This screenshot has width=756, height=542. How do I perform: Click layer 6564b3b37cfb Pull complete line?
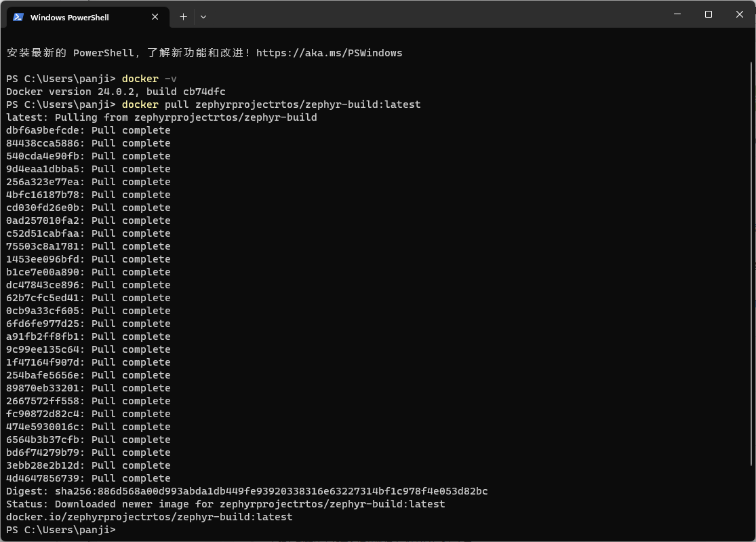[88, 440]
